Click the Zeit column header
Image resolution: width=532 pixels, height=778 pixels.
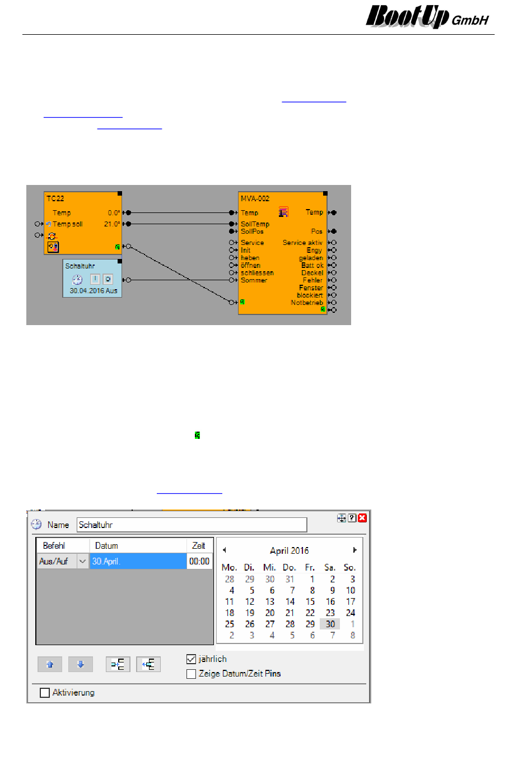point(199,545)
